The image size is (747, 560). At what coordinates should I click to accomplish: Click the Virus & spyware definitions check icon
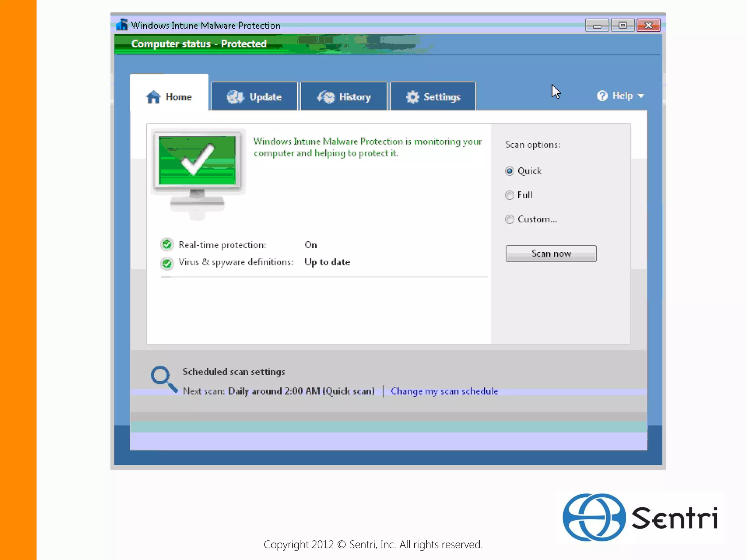167,263
